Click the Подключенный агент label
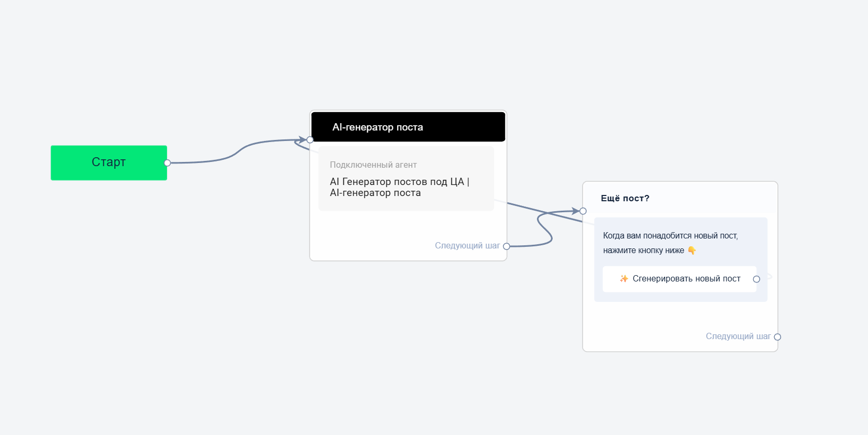The height and width of the screenshot is (435, 868). (x=373, y=165)
